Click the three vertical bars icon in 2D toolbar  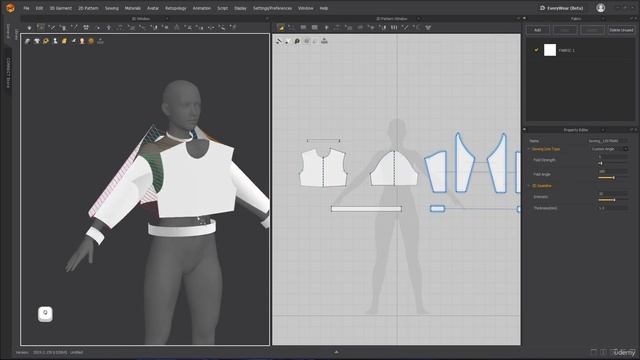click(x=394, y=27)
